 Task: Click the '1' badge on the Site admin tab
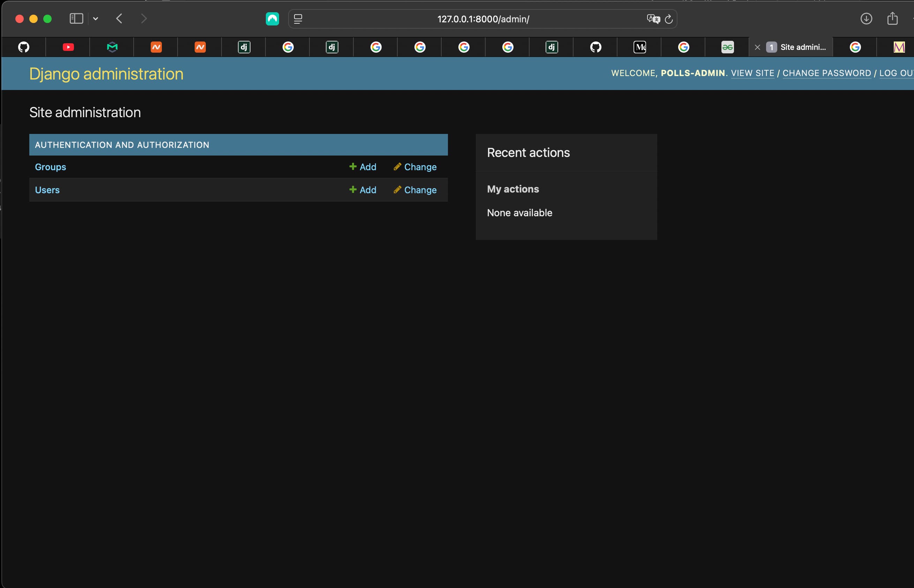pyautogui.click(x=771, y=47)
